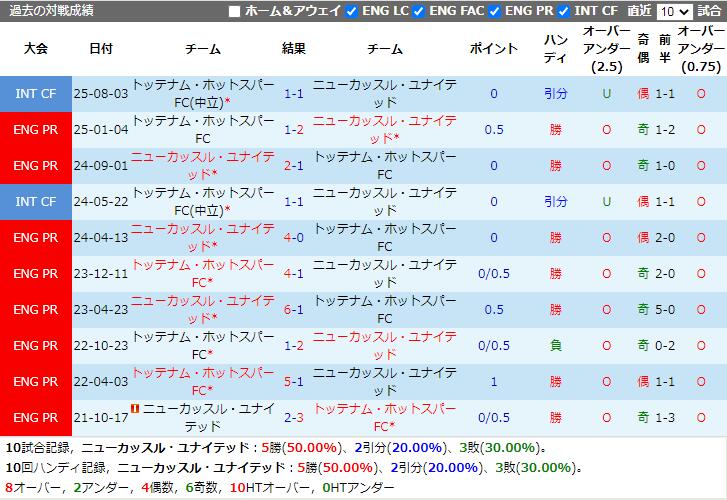Open the 5-1 result from 22-04-03

(x=294, y=382)
